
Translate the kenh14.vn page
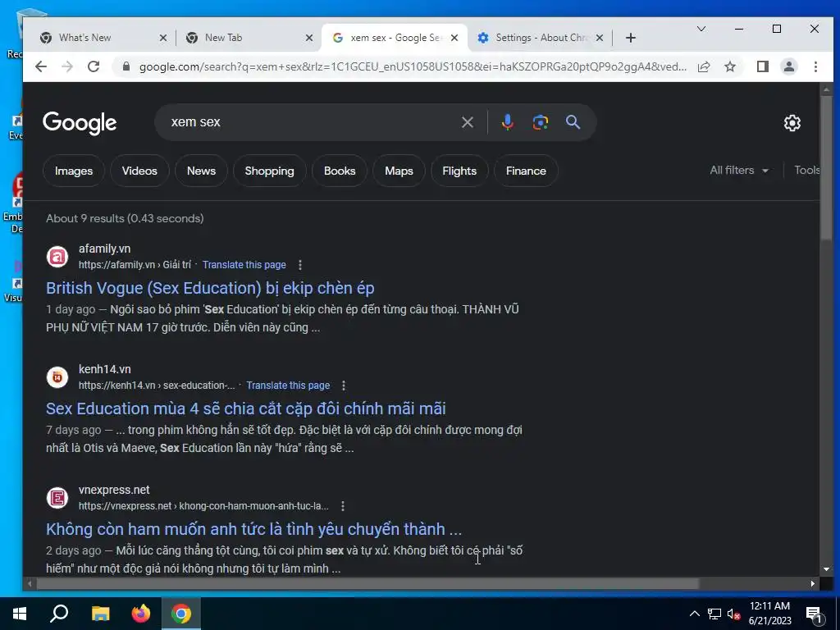tap(288, 386)
